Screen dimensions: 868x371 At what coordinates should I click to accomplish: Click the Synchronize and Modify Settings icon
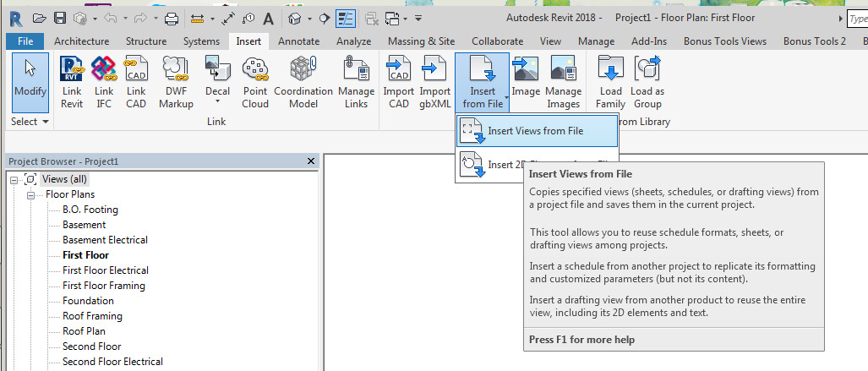click(x=81, y=19)
